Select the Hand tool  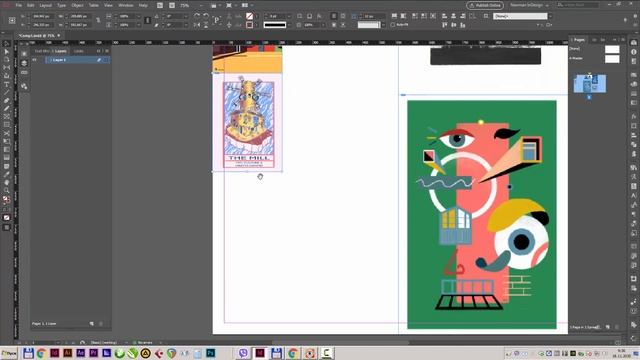pos(7,182)
